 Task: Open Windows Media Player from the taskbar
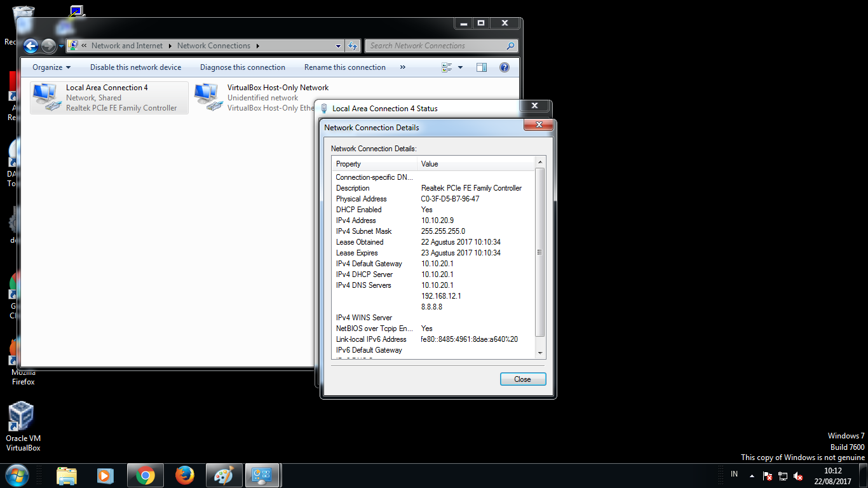point(106,475)
